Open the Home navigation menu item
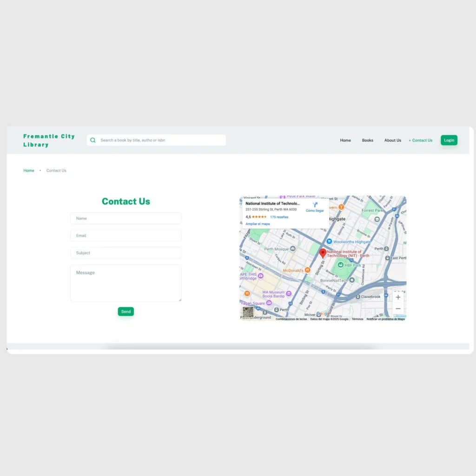The image size is (476, 476). coord(345,140)
